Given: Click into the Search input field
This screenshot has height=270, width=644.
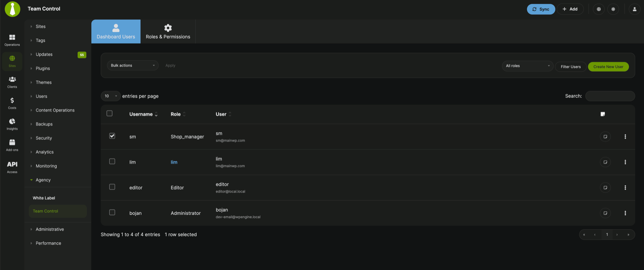Looking at the screenshot, I should pos(610,96).
